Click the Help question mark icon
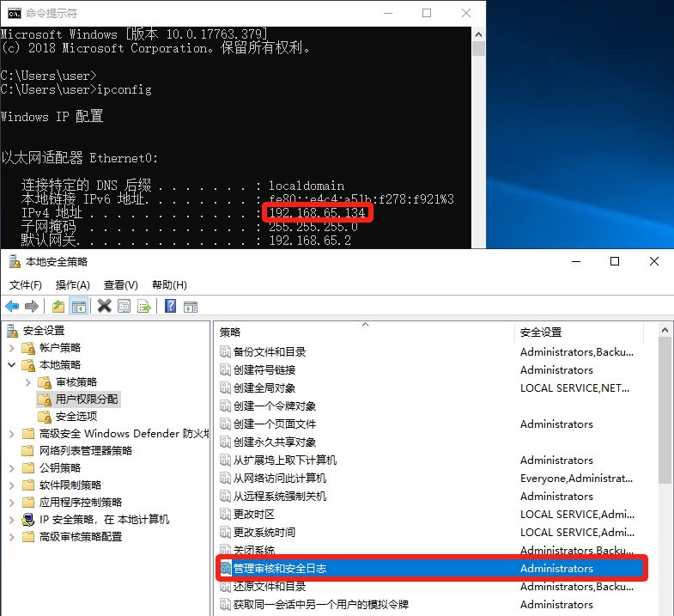This screenshot has width=674, height=616. [x=171, y=306]
